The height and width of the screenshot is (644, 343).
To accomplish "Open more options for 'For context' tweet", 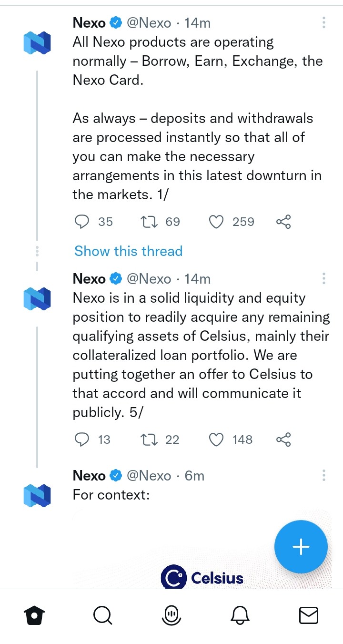I will [x=324, y=475].
